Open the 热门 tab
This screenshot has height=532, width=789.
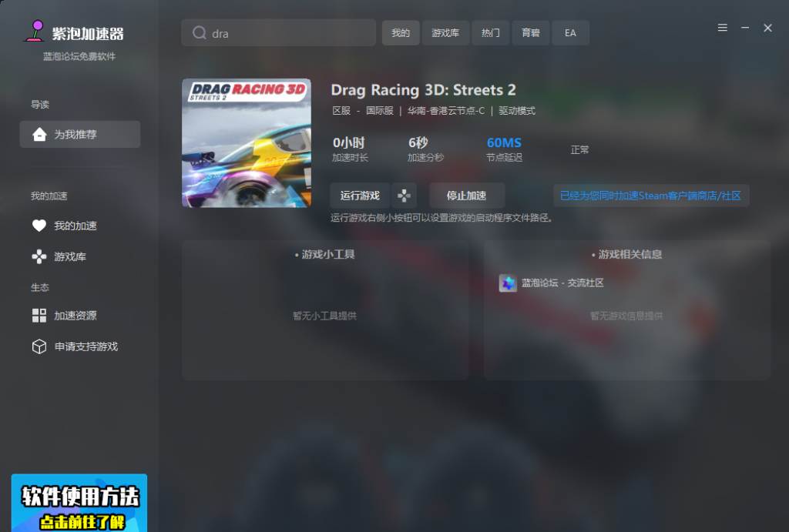[491, 33]
